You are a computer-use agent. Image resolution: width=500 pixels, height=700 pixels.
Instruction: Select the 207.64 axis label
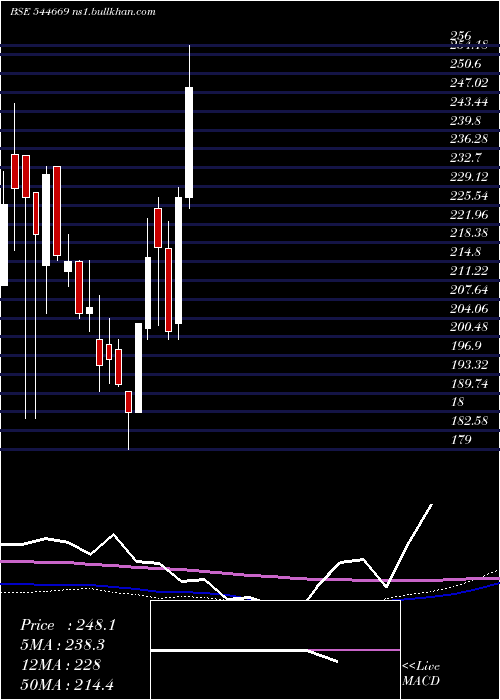coord(469,290)
